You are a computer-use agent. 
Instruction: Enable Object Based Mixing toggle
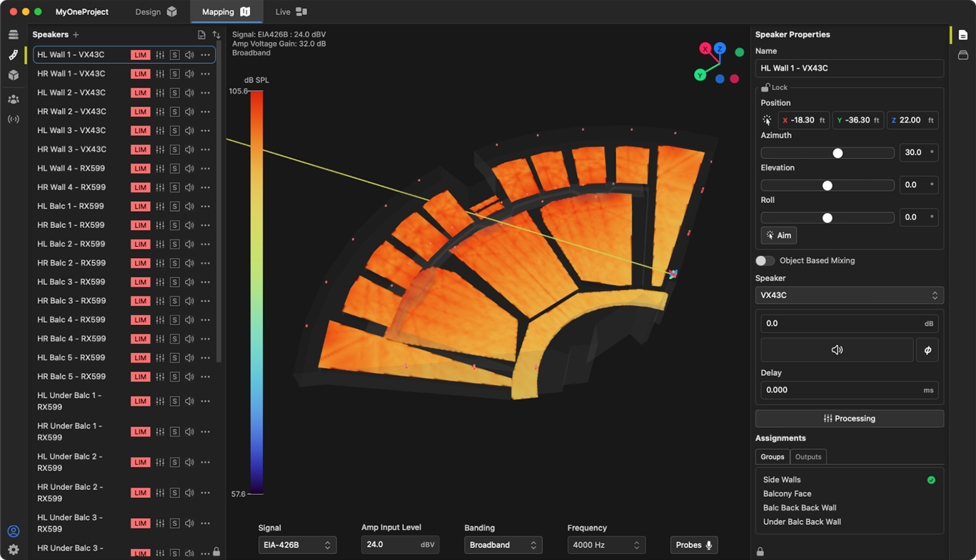click(x=765, y=260)
